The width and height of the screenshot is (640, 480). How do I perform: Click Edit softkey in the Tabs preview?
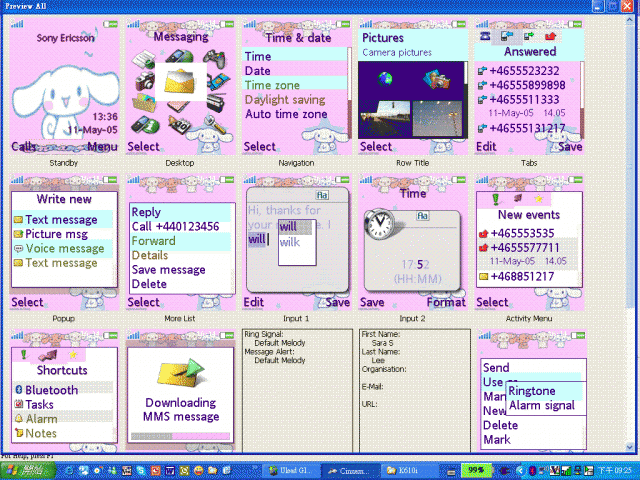click(x=486, y=147)
